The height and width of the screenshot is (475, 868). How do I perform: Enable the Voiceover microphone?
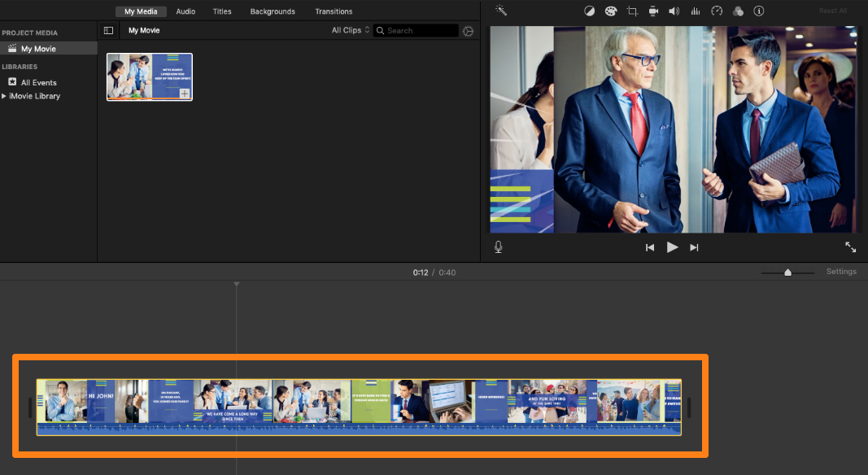(498, 247)
